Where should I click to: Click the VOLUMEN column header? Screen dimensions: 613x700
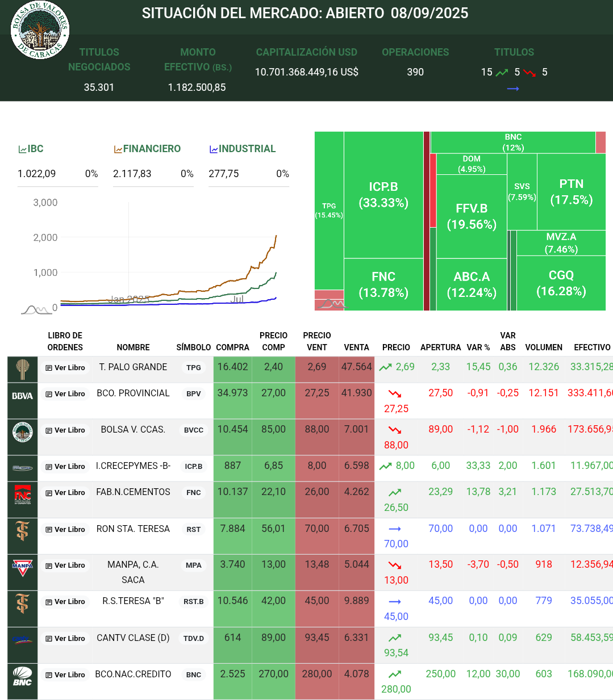point(544,347)
